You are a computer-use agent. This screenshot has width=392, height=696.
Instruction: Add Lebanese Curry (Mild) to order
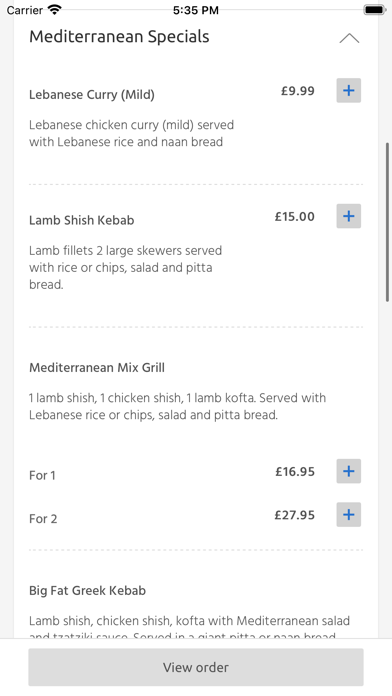pyautogui.click(x=348, y=91)
